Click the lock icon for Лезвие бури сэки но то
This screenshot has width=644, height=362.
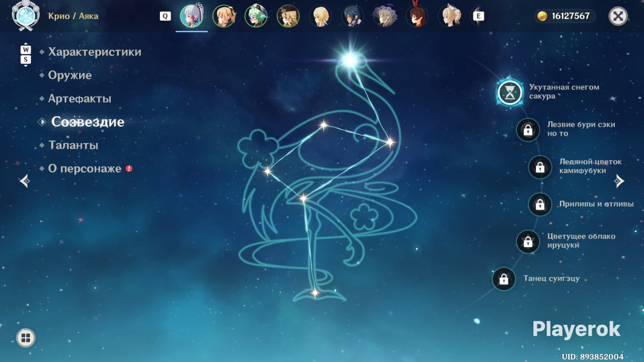528,130
